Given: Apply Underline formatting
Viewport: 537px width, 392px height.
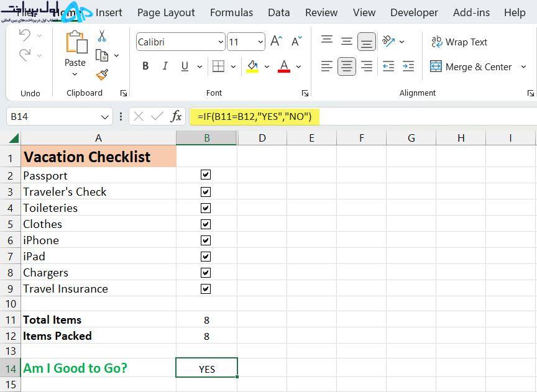Looking at the screenshot, I should [185, 66].
